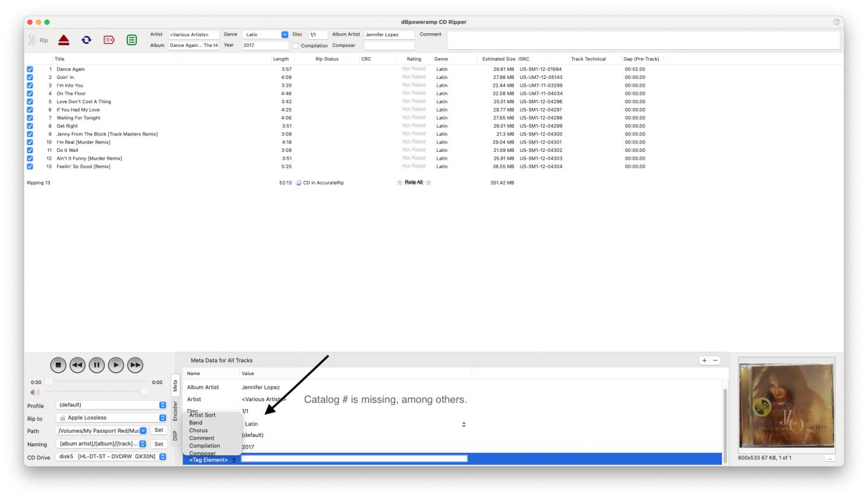
Task: Click the green options list icon
Action: (131, 40)
